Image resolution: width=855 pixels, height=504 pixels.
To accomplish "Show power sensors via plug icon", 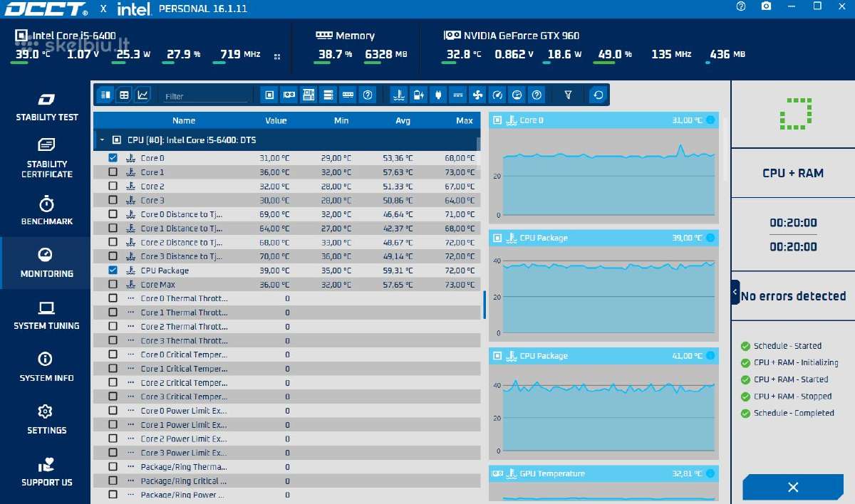I will 438,95.
